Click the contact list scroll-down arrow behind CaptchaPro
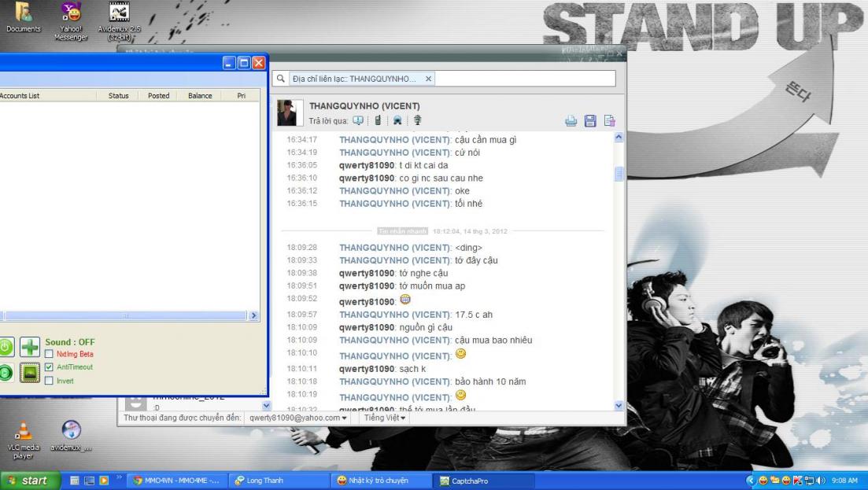868x490 pixels. 266,405
